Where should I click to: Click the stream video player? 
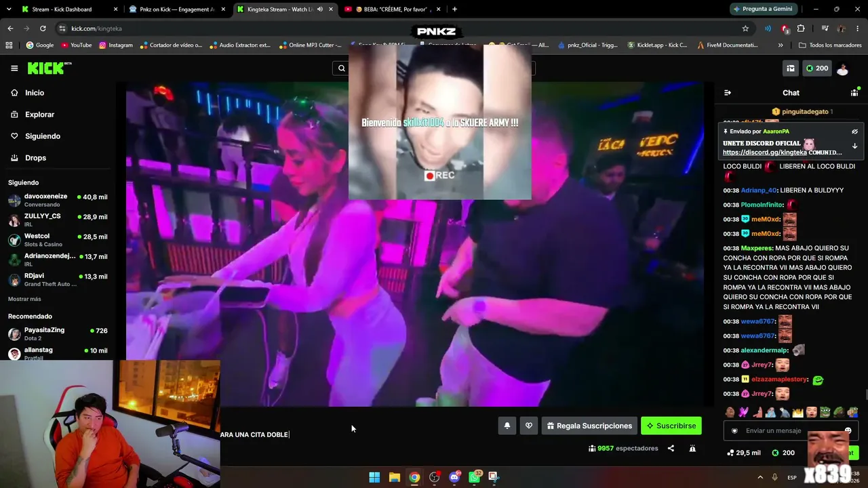pyautogui.click(x=414, y=244)
